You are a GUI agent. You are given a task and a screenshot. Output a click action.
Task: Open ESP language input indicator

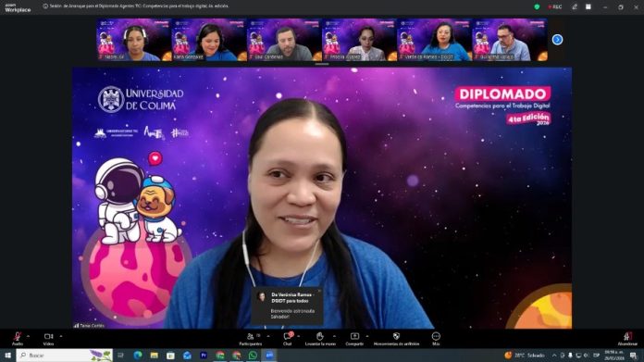(597, 356)
